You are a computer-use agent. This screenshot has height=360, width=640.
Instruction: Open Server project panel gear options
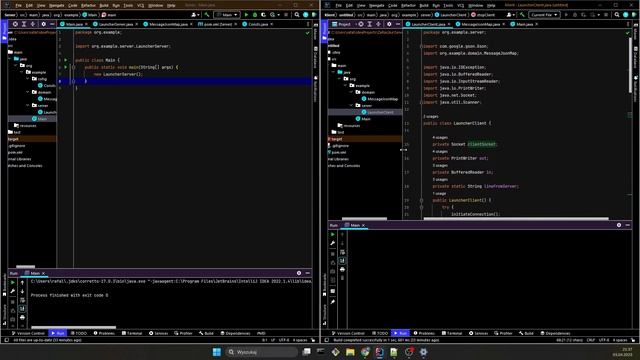coord(44,24)
